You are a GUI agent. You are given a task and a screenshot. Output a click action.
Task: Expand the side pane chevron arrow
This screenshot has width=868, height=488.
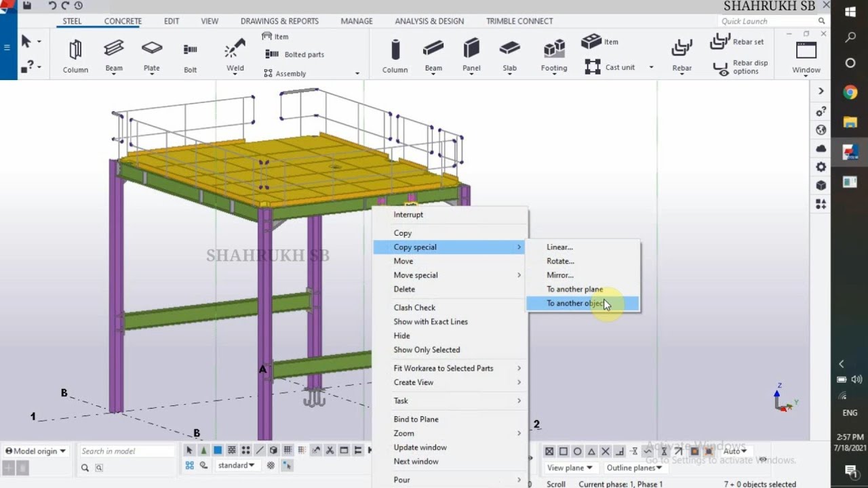click(x=821, y=91)
